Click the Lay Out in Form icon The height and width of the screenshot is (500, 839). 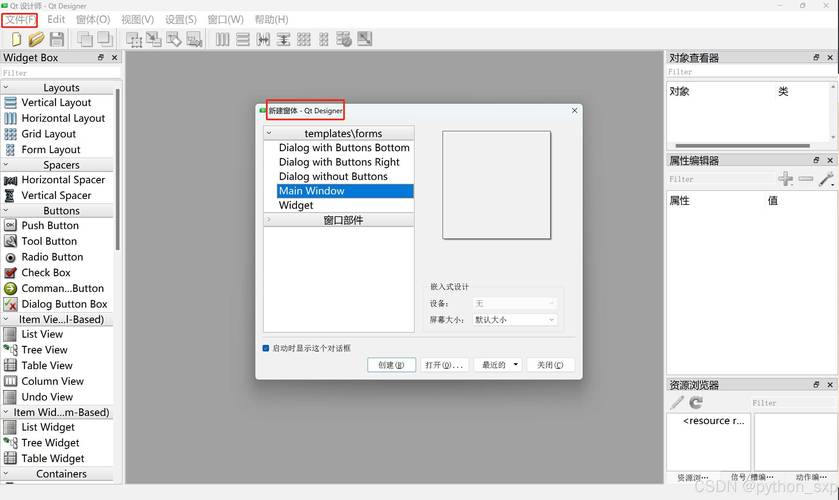point(324,39)
